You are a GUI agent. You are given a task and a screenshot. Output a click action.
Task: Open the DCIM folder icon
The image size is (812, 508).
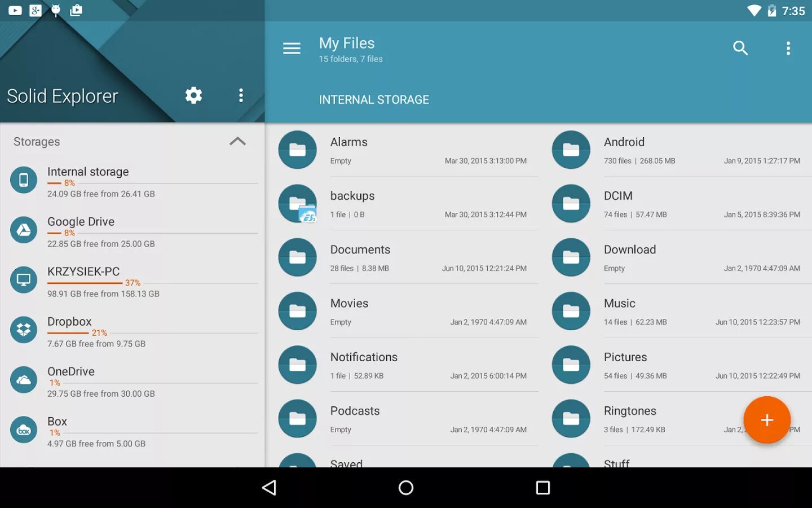point(571,203)
